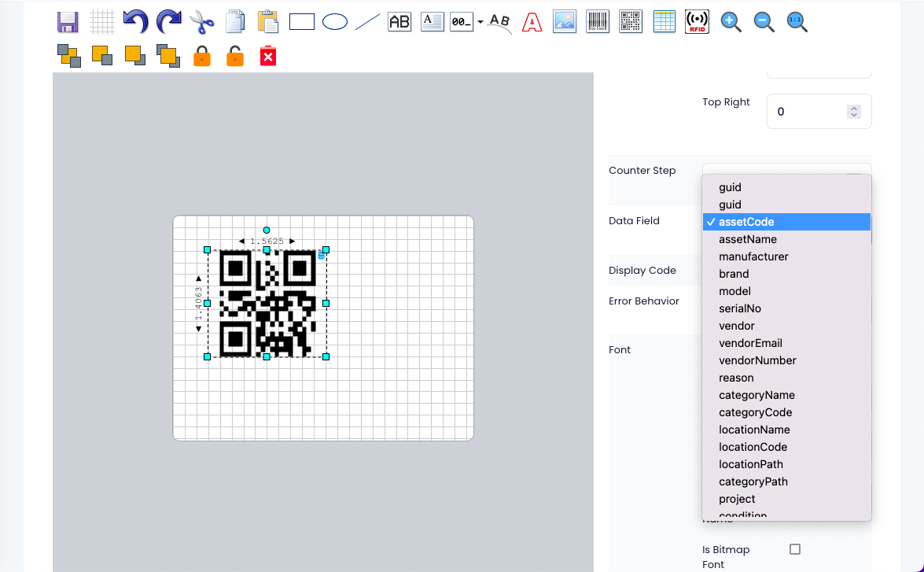Click the Paste clipboard icon

(268, 22)
